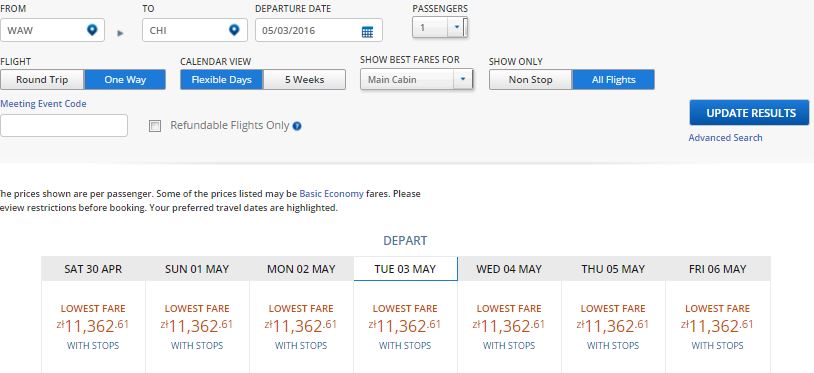Select the SAT 30 APR date tab

pos(93,269)
